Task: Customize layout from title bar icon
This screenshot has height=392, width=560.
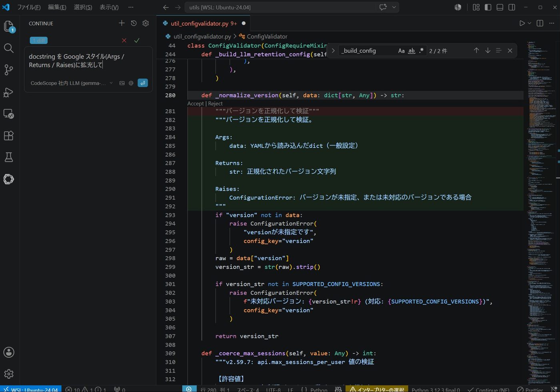Action: [476, 7]
